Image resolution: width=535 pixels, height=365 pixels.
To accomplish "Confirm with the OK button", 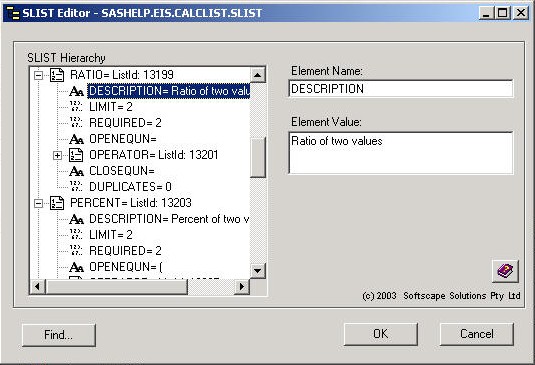I will pyautogui.click(x=380, y=334).
